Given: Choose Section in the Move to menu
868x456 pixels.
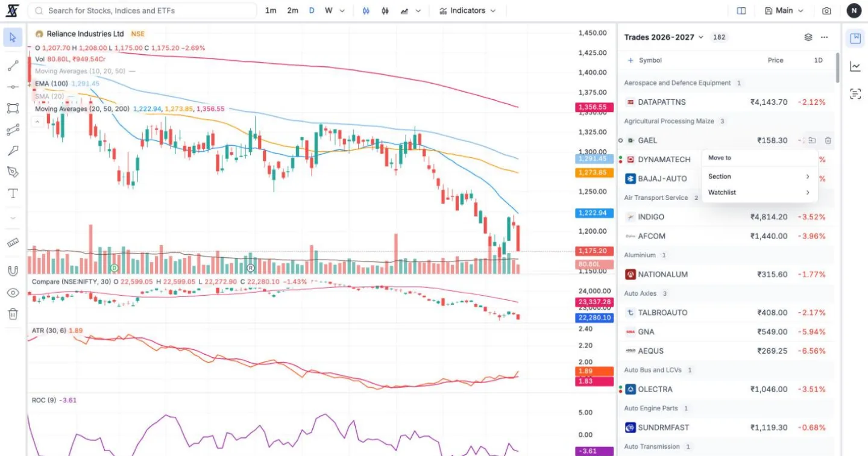Looking at the screenshot, I should click(759, 176).
